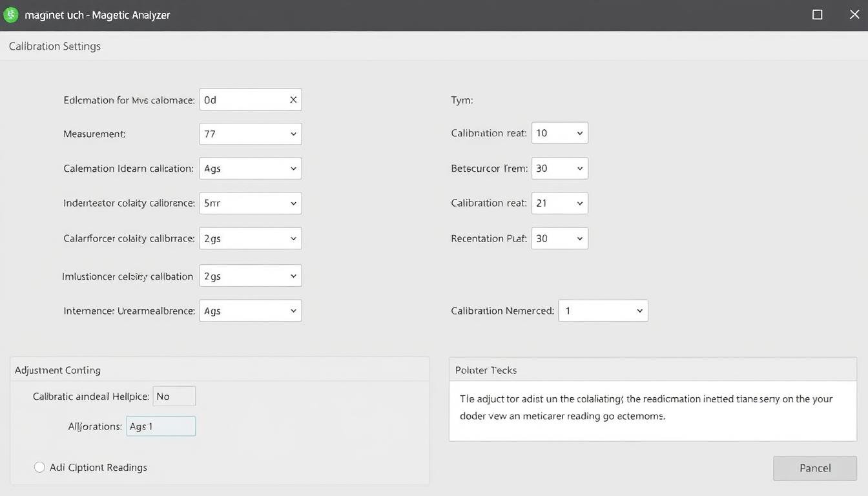
Task: Close the Magetic Analyzer window
Action: 854,15
